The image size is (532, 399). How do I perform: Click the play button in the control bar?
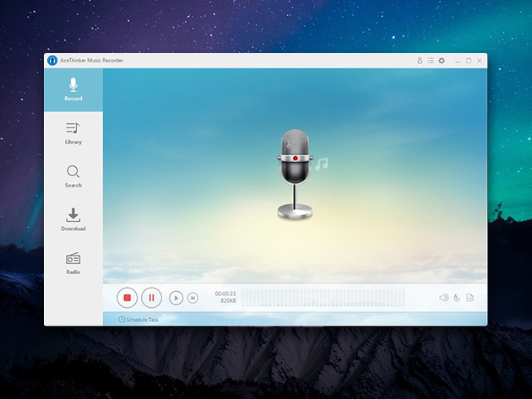click(176, 298)
